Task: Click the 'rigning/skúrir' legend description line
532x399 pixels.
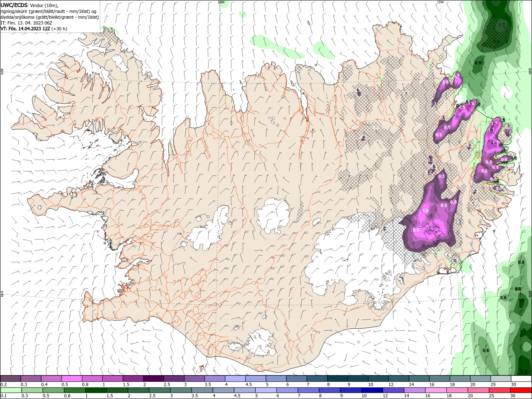Action: click(x=49, y=11)
